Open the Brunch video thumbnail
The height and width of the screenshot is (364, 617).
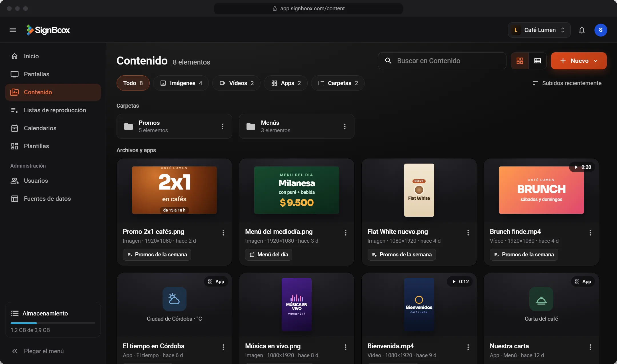click(541, 190)
